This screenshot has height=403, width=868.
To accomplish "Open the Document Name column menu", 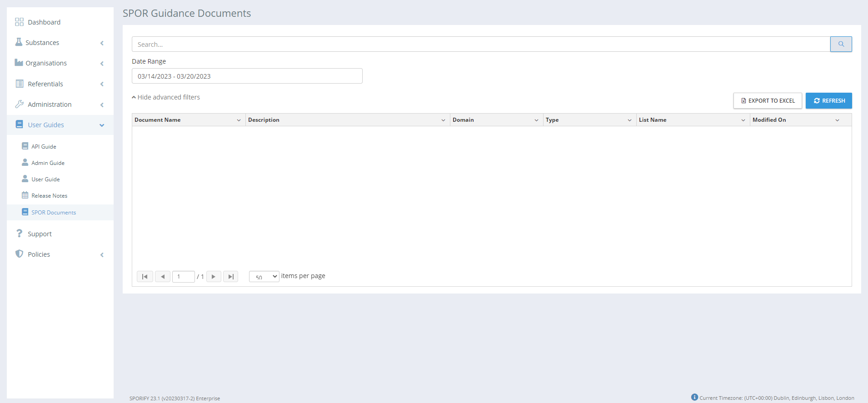I will 239,120.
